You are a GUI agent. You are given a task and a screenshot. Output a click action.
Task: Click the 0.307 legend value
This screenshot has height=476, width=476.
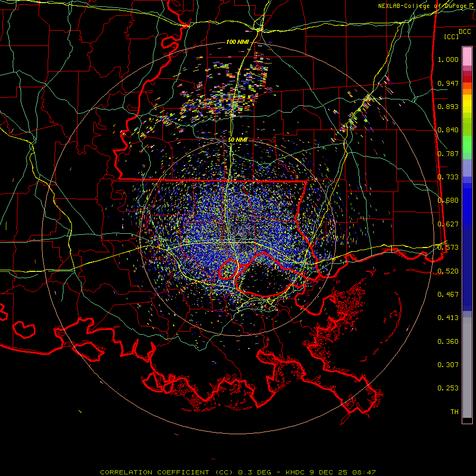coord(448,365)
